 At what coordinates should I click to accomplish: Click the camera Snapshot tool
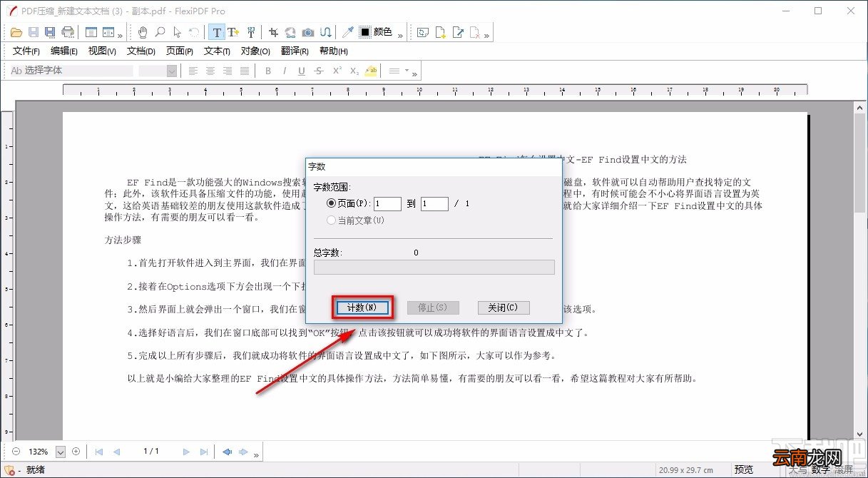pos(307,32)
